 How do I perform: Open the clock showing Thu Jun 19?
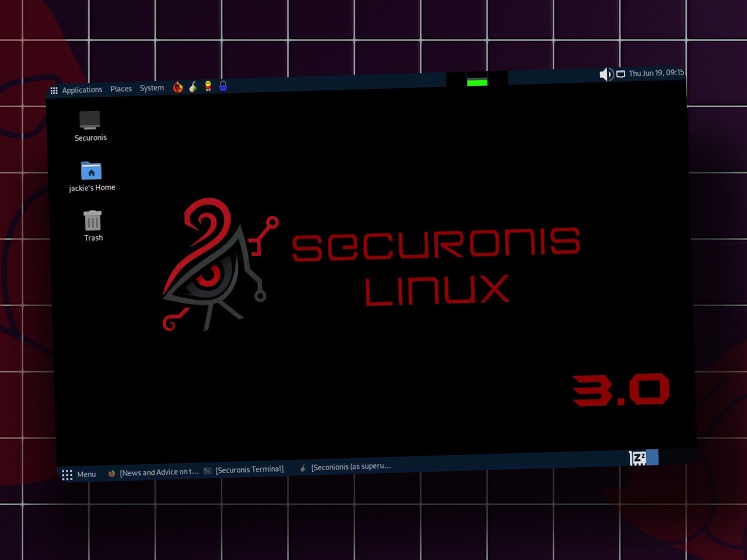coord(655,73)
